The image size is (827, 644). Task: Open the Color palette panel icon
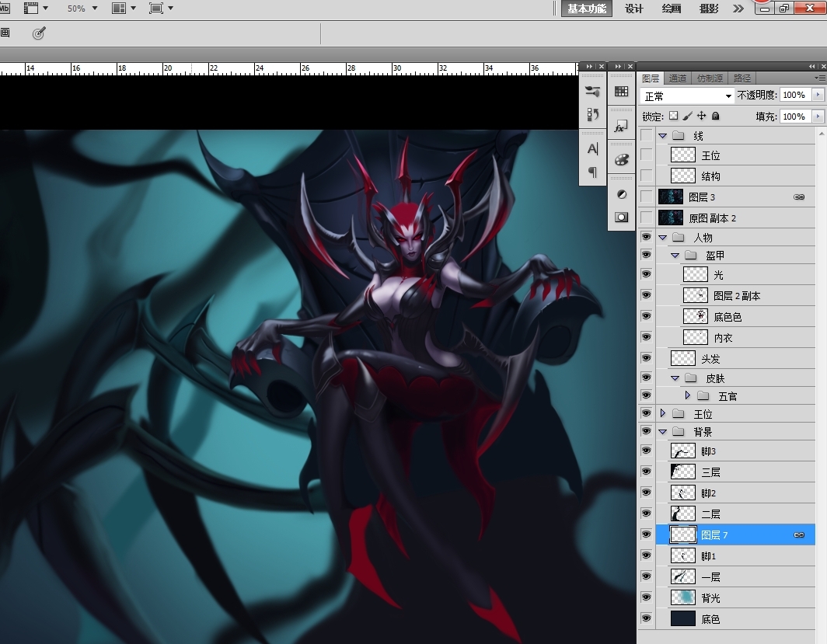(x=621, y=160)
